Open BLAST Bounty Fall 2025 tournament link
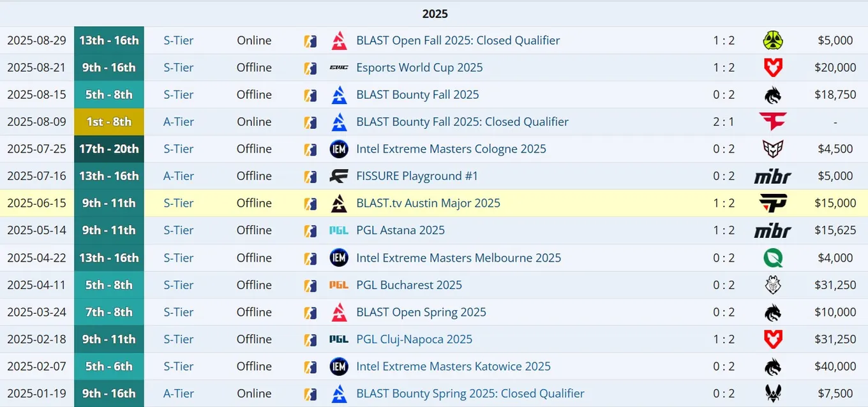Screen dimensions: 868x407 coord(417,94)
